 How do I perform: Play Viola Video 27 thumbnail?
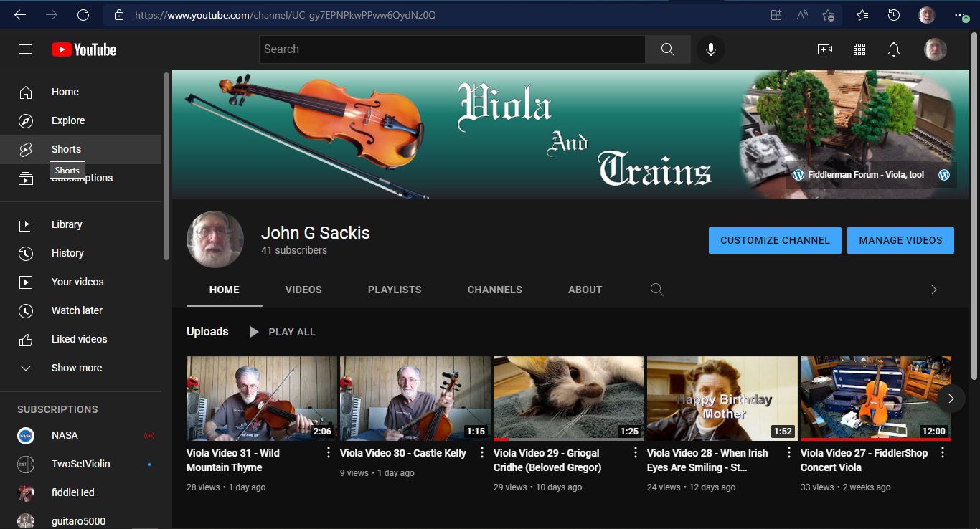pyautogui.click(x=876, y=399)
